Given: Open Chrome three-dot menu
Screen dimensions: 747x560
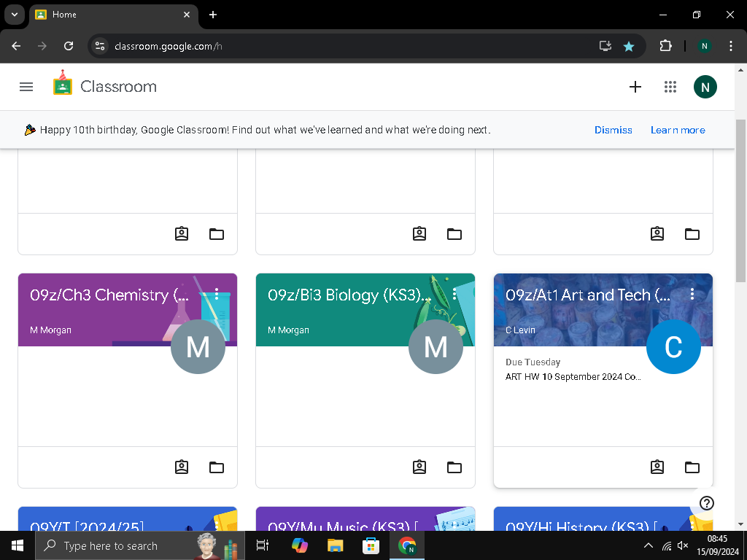Looking at the screenshot, I should pos(731,46).
